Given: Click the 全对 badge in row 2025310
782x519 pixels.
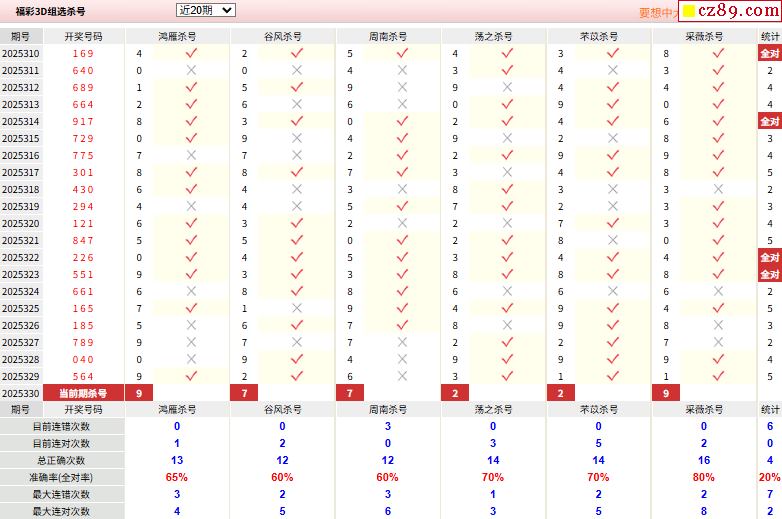Looking at the screenshot, I should click(769, 53).
